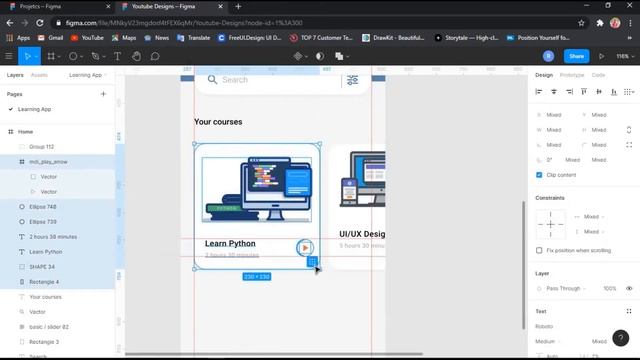Click the help question mark button
This screenshot has height=360, width=640.
(x=620, y=338)
